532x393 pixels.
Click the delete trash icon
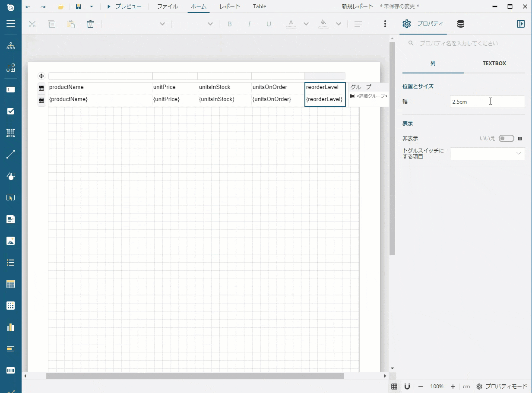[x=90, y=24]
